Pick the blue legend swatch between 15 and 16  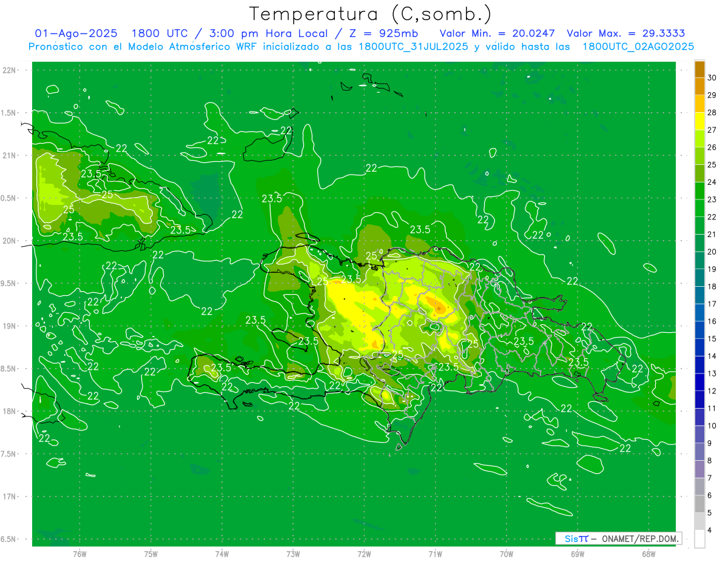tap(700, 330)
